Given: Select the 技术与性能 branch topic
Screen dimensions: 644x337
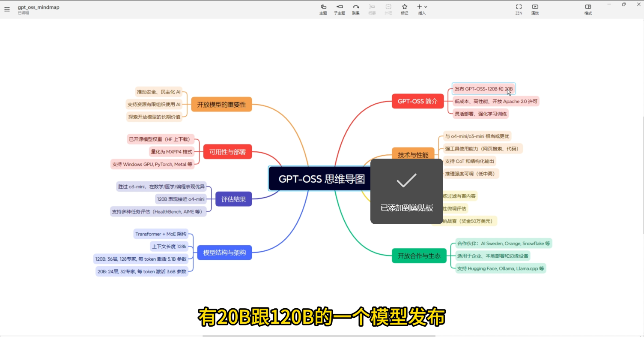Looking at the screenshot, I should [413, 155].
